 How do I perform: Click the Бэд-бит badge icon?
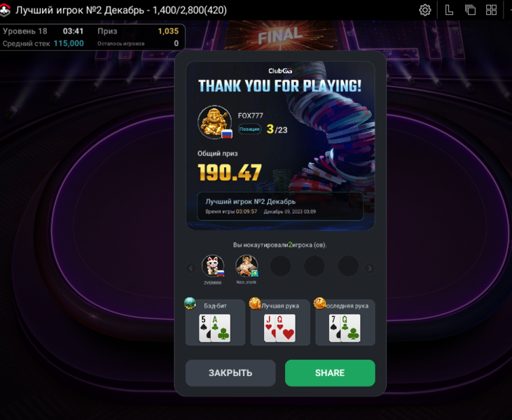click(x=190, y=303)
